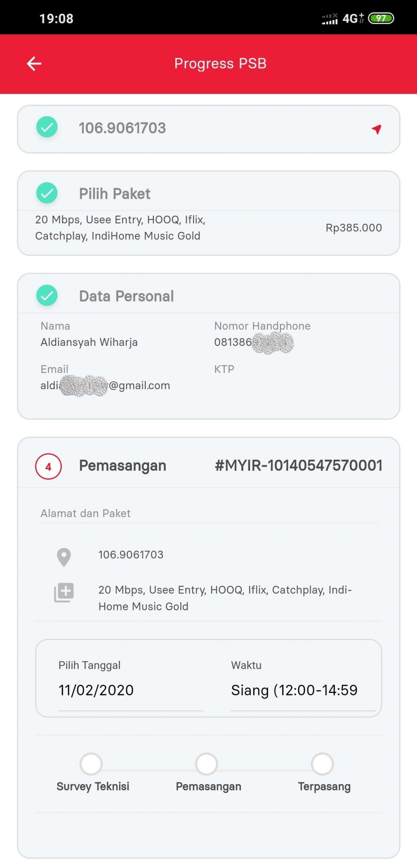Image resolution: width=417 pixels, height=868 pixels.
Task: Click the map pin icon under Alamat dan Paket
Action: pos(64,556)
